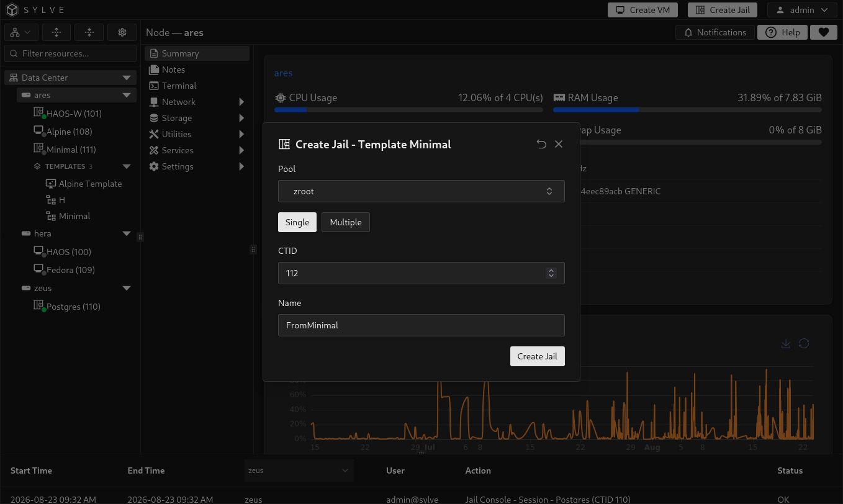Click the ares link in summary card

click(283, 73)
